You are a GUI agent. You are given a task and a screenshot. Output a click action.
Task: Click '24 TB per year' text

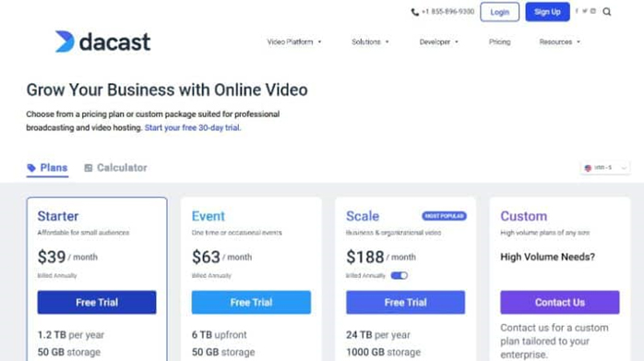point(378,334)
